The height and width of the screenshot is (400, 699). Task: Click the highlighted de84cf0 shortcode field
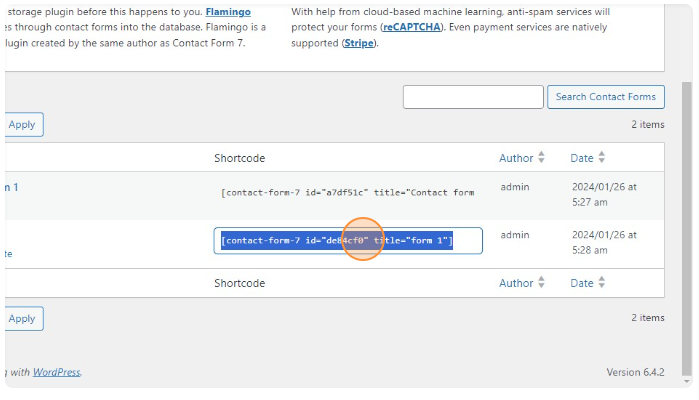(347, 241)
